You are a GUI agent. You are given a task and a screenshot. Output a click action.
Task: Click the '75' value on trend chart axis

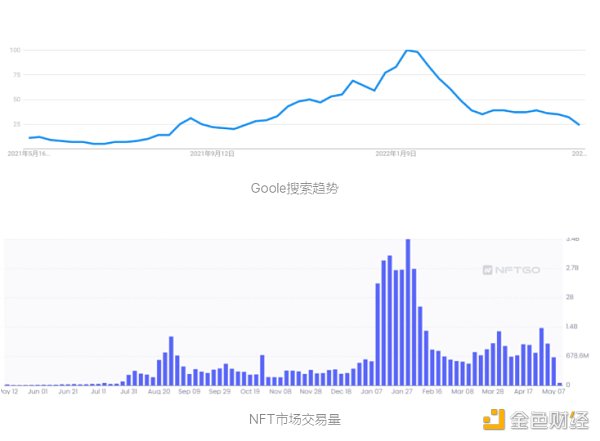(x=17, y=75)
